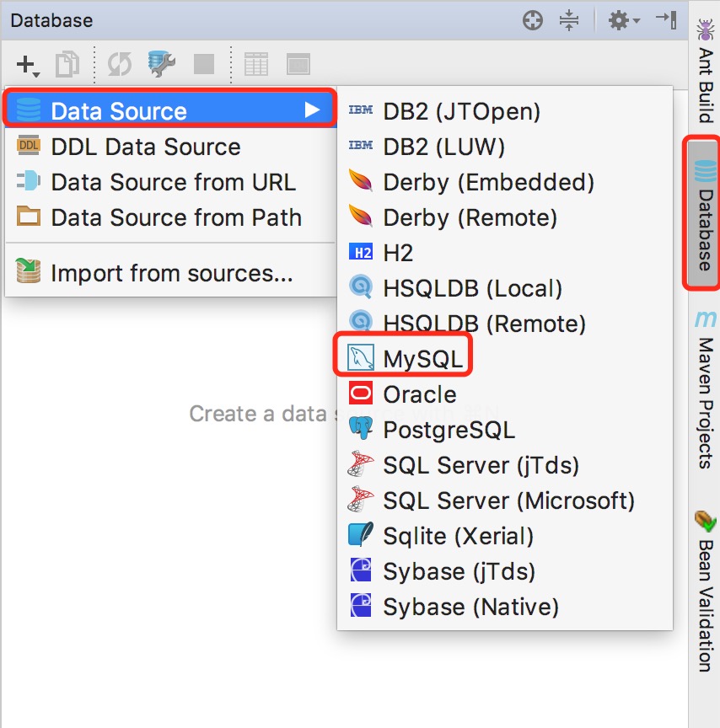720x728 pixels.
Task: Select Sybase (jTds)
Action: click(x=504, y=571)
